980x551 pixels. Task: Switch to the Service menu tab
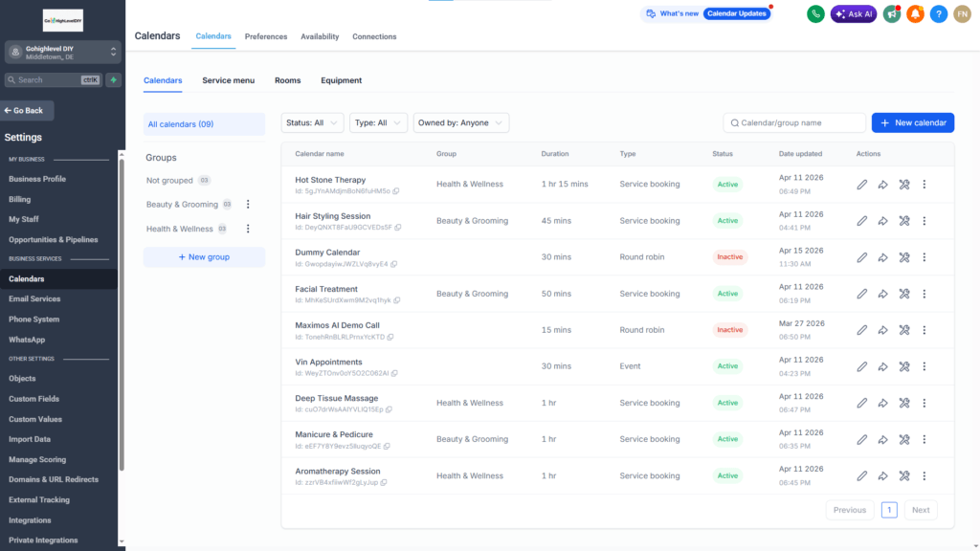pyautogui.click(x=228, y=80)
